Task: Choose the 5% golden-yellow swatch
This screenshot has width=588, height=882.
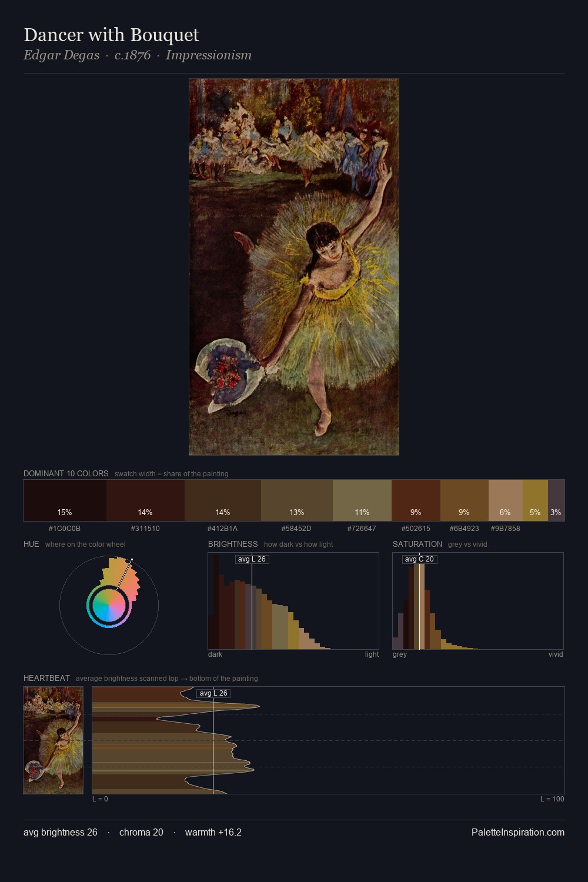Action: [535, 500]
